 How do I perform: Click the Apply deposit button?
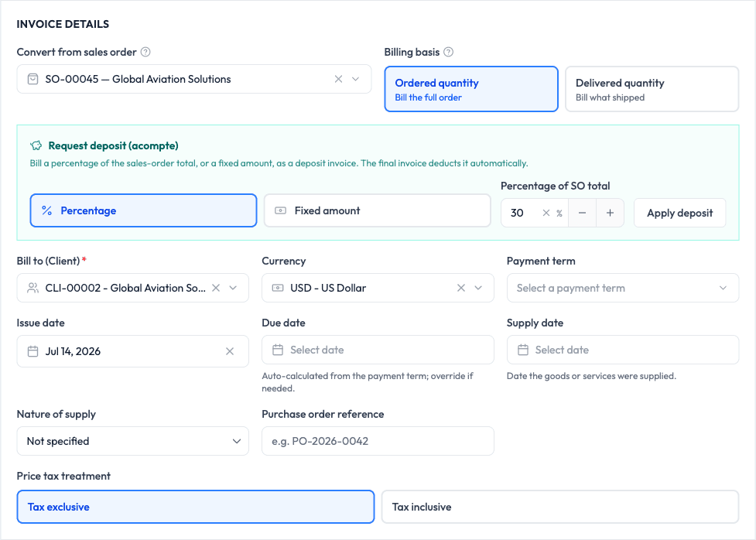(x=680, y=213)
